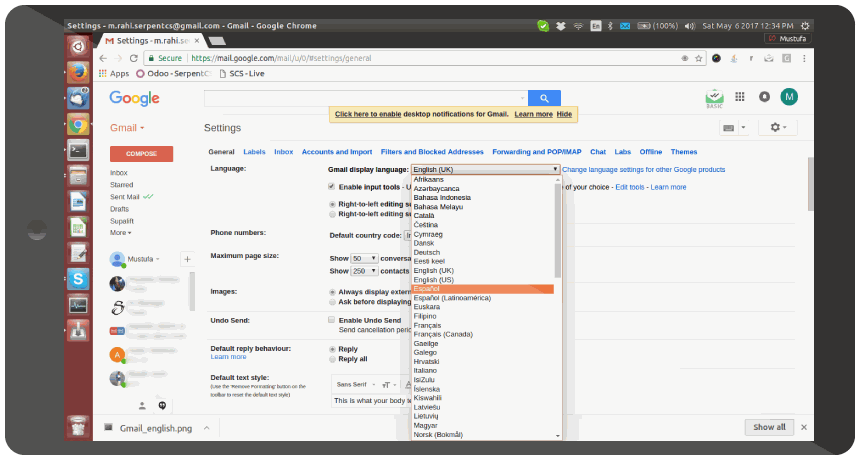This screenshot has width=860, height=460.
Task: Go back with the browser back arrow
Action: [x=103, y=58]
